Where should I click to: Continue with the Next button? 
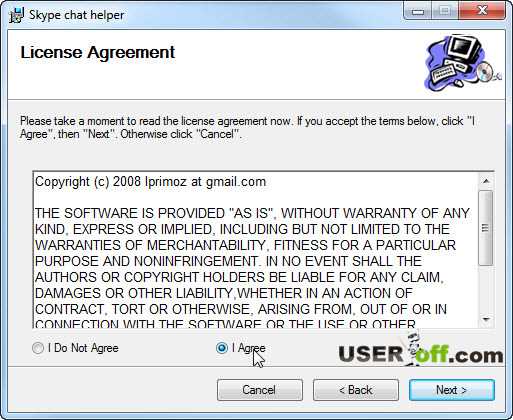(x=452, y=390)
